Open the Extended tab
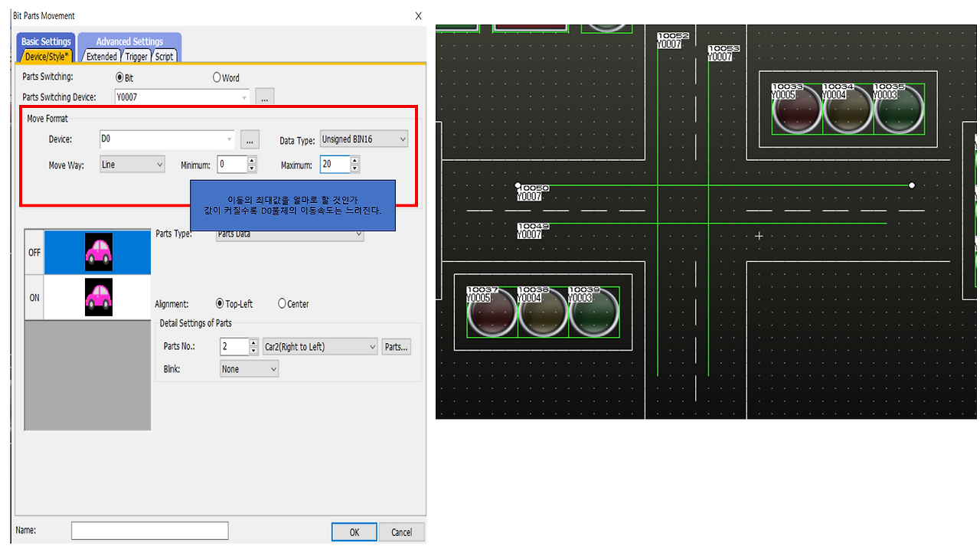This screenshot has height=559, width=980. pyautogui.click(x=101, y=56)
